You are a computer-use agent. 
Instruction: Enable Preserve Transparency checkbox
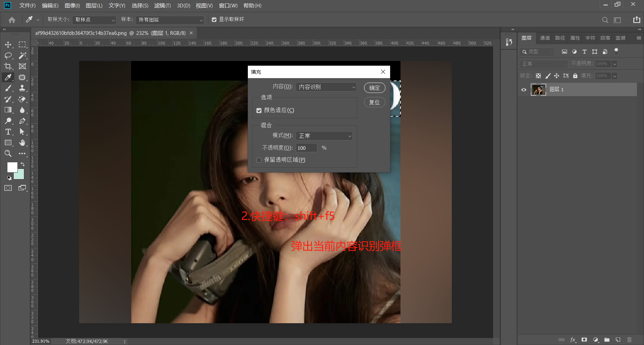coord(259,160)
